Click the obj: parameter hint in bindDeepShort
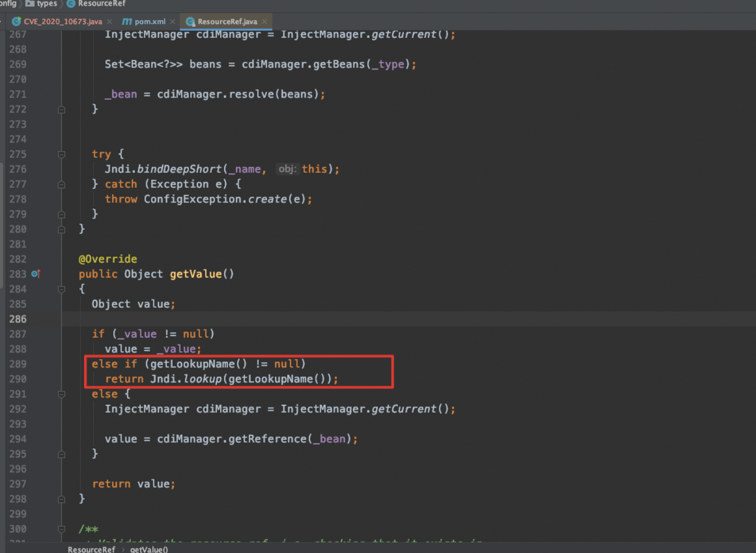The width and height of the screenshot is (756, 553). (x=287, y=169)
